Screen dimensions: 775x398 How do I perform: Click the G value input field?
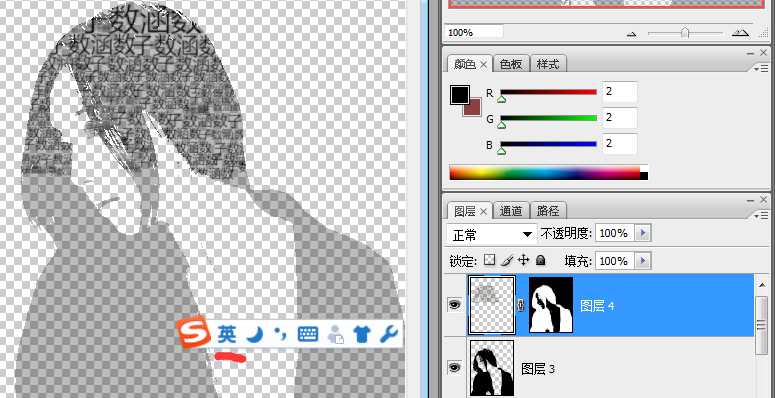(619, 118)
